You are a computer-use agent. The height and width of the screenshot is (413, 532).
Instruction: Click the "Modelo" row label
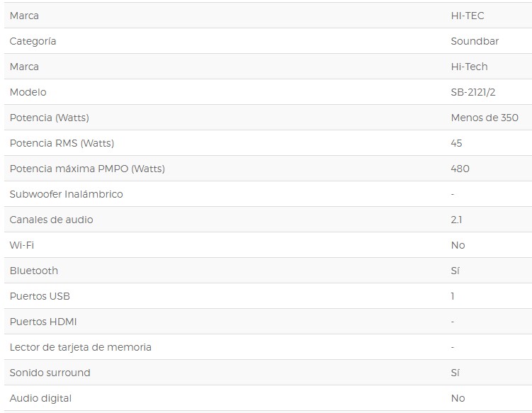point(28,92)
